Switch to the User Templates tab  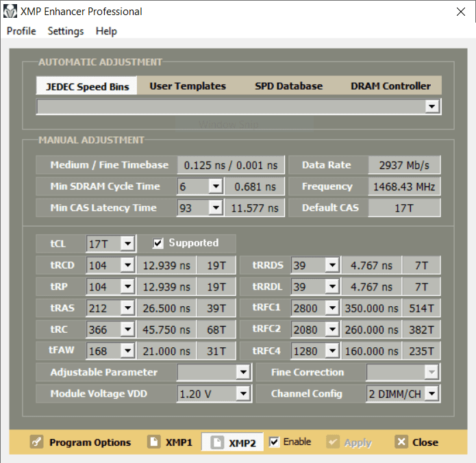click(x=188, y=86)
